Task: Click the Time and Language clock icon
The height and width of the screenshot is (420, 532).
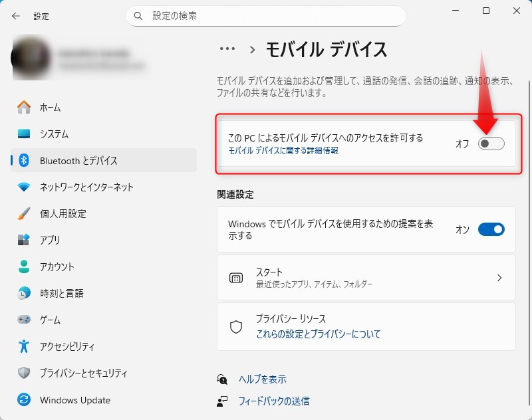Action: point(24,293)
